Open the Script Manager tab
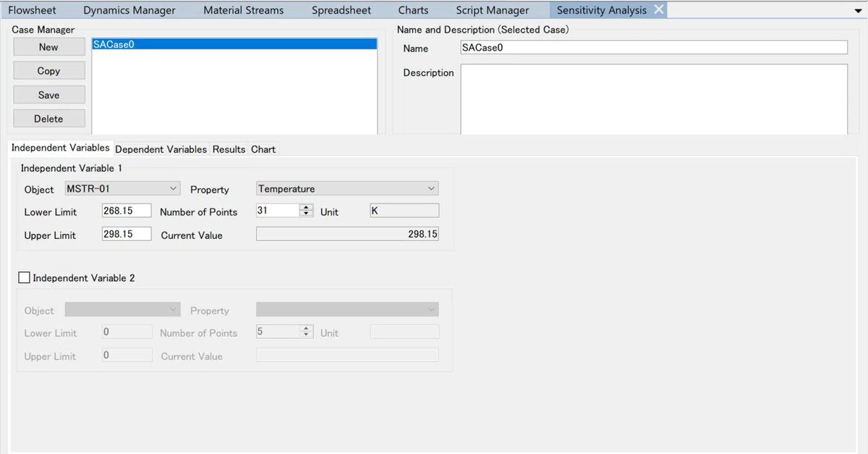The image size is (868, 454). tap(493, 10)
